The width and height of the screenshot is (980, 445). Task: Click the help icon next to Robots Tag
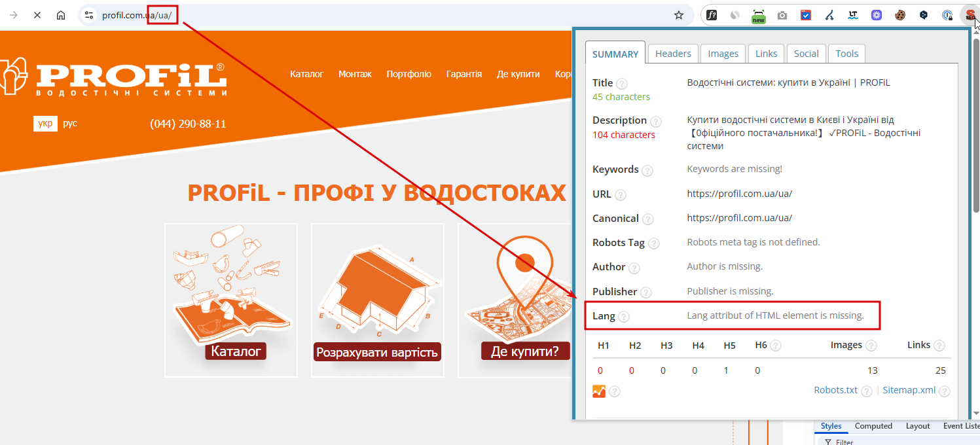tap(653, 243)
